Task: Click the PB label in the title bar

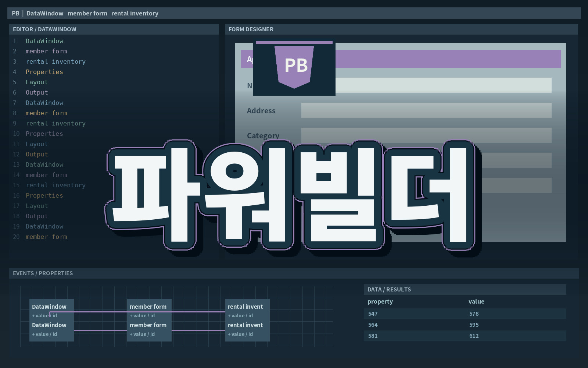Action: [x=15, y=13]
